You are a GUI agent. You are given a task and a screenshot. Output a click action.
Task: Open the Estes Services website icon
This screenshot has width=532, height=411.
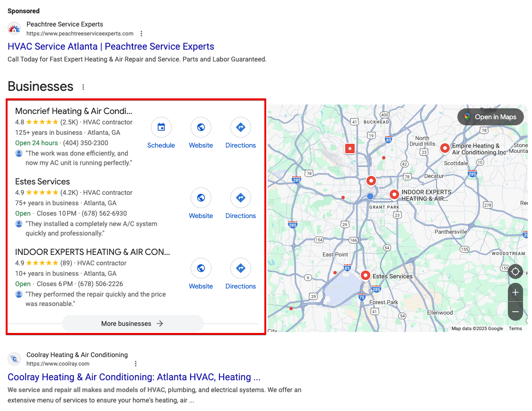click(201, 198)
